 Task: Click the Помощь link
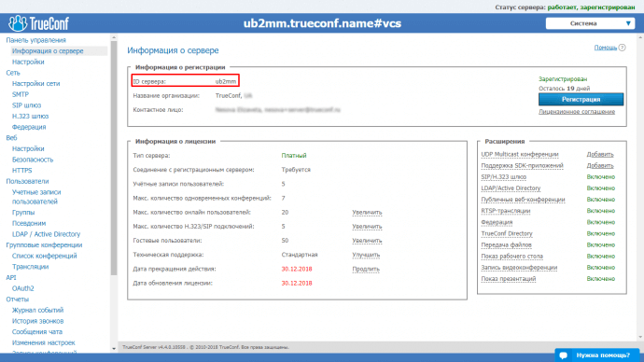(x=606, y=48)
